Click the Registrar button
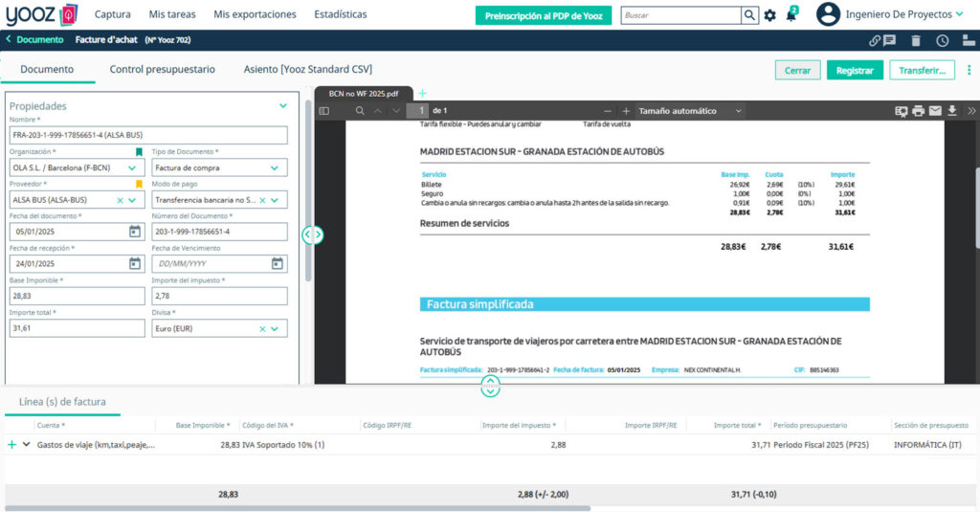Image resolution: width=980 pixels, height=512 pixels. (x=855, y=70)
